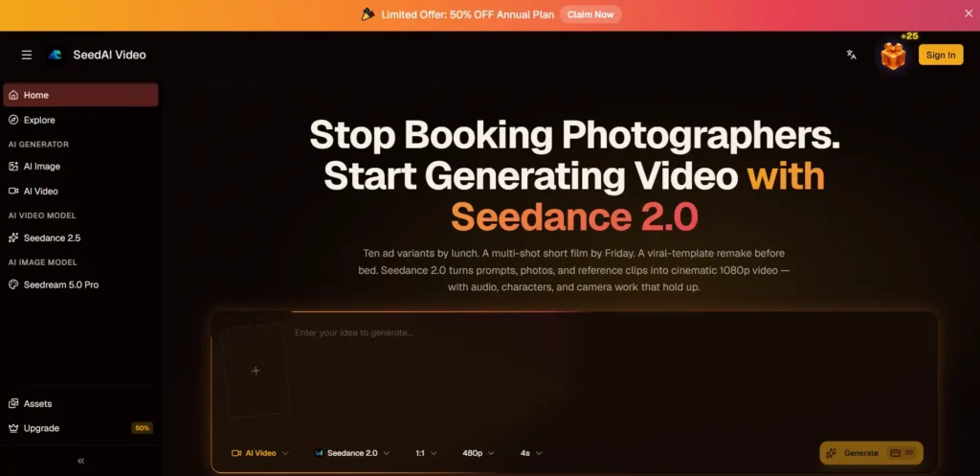Image resolution: width=980 pixels, height=476 pixels.
Task: Open the Seedance 2.0 model dropdown
Action: click(352, 453)
